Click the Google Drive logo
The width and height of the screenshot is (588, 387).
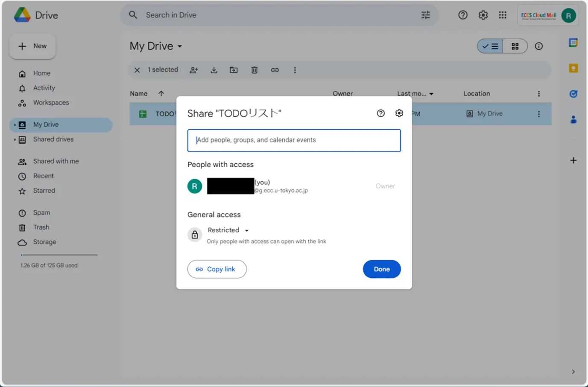pyautogui.click(x=22, y=15)
